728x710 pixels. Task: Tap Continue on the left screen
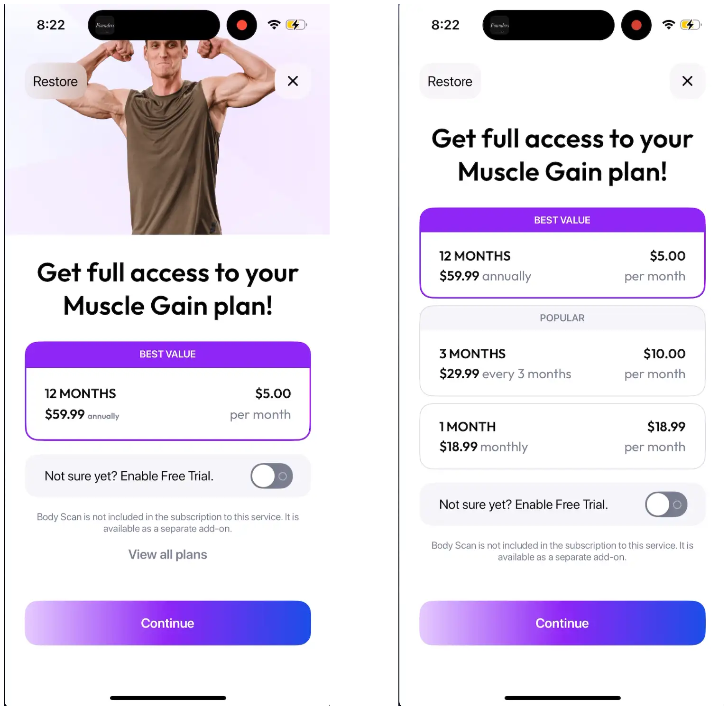(x=168, y=623)
